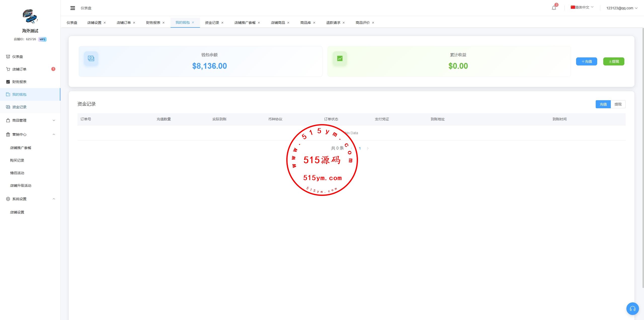Click the blue 充值 recharge button
The image size is (644, 320).
(586, 61)
